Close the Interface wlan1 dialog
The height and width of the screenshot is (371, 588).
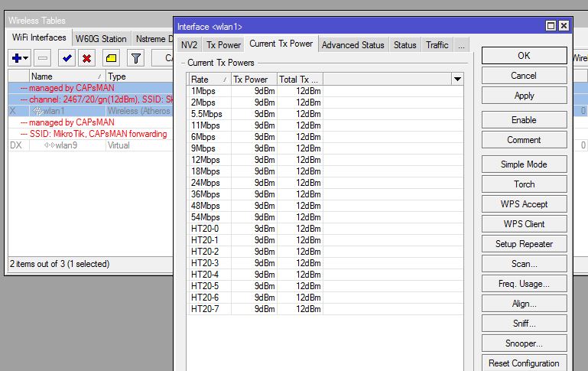point(564,25)
